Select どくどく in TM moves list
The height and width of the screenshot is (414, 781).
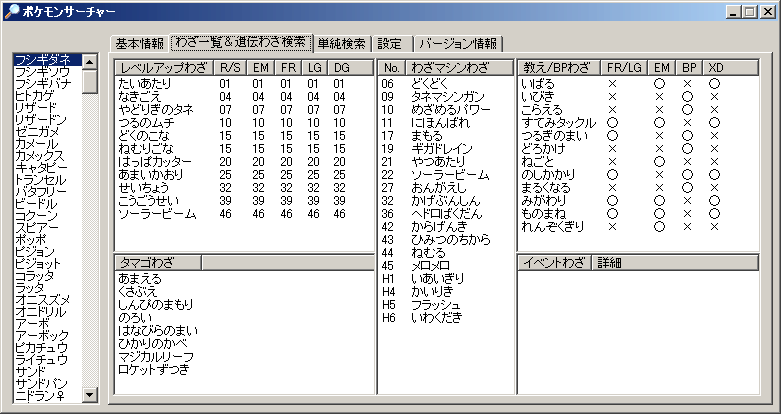(x=430, y=84)
